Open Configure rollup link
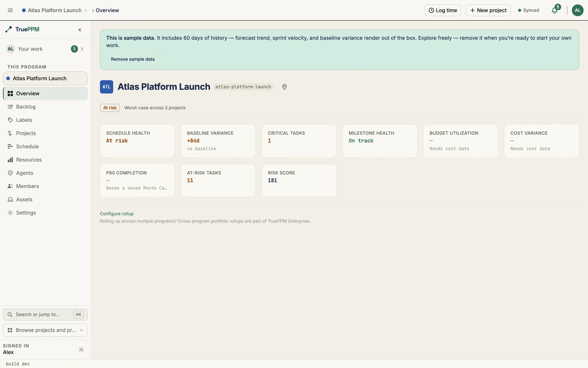 [117, 214]
